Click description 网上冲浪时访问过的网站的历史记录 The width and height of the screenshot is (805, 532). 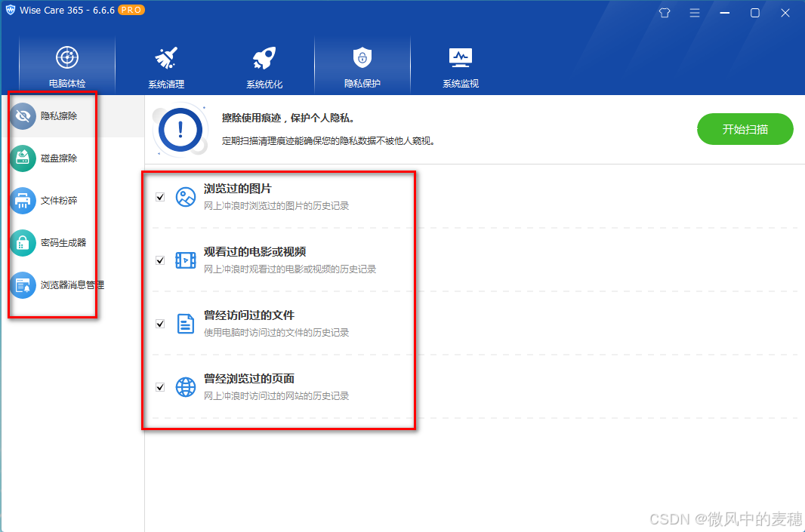[276, 396]
